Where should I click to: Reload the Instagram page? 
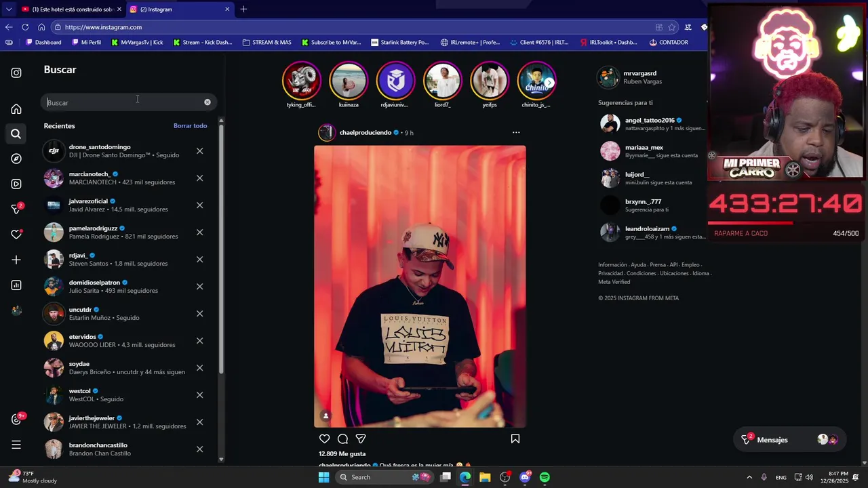(x=25, y=27)
